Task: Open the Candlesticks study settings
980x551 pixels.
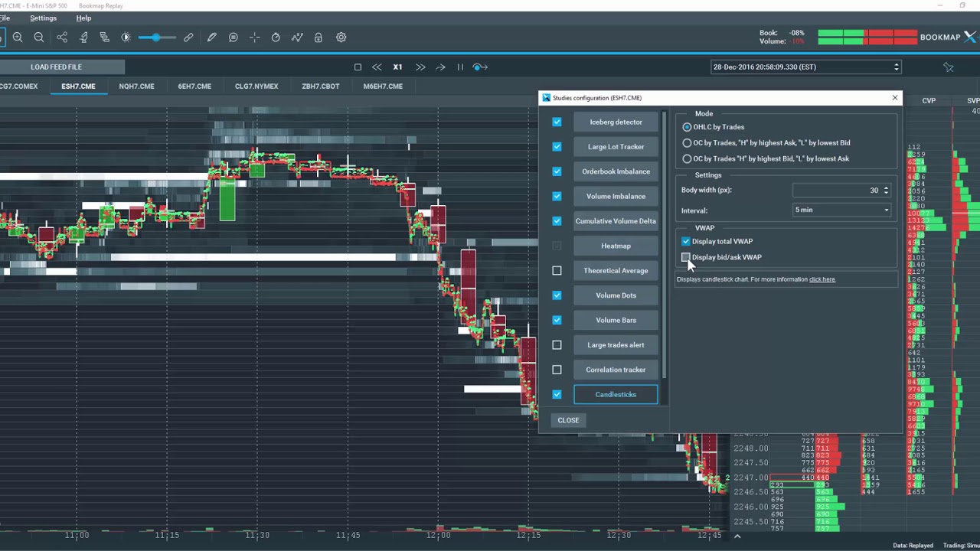Action: pyautogui.click(x=616, y=395)
